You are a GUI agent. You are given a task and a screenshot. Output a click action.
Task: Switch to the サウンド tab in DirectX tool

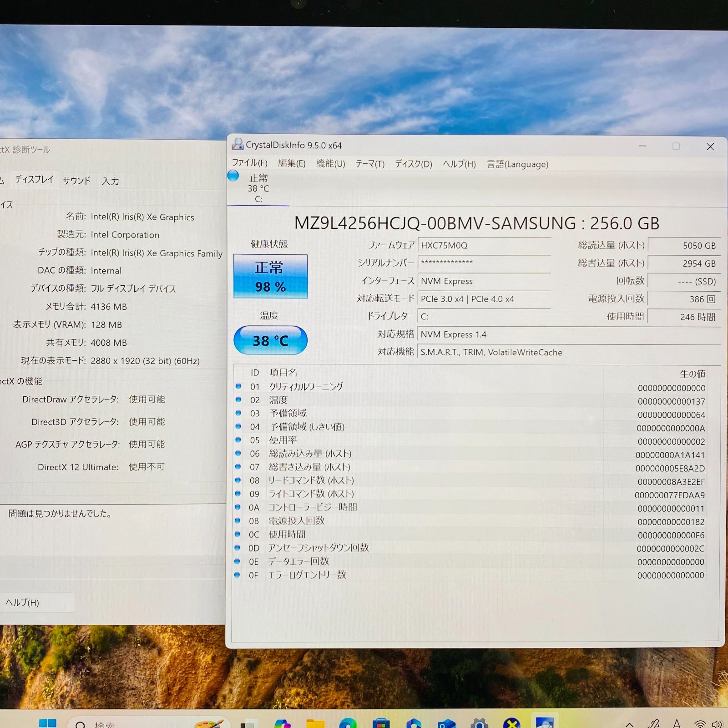tap(77, 181)
